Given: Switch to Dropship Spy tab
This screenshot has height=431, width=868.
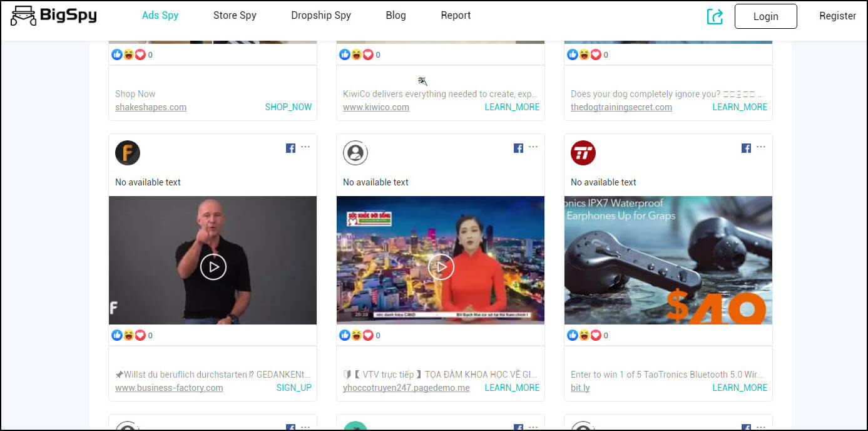Looking at the screenshot, I should click(321, 15).
